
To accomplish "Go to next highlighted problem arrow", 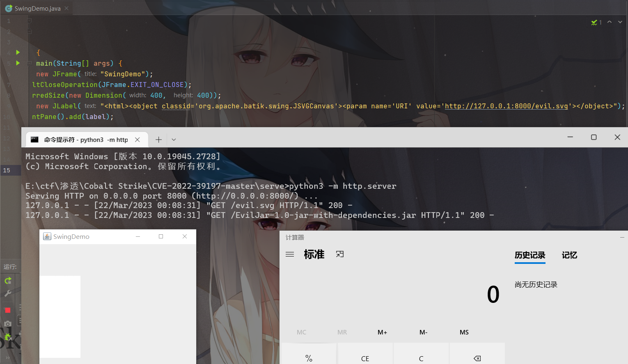I will point(620,22).
